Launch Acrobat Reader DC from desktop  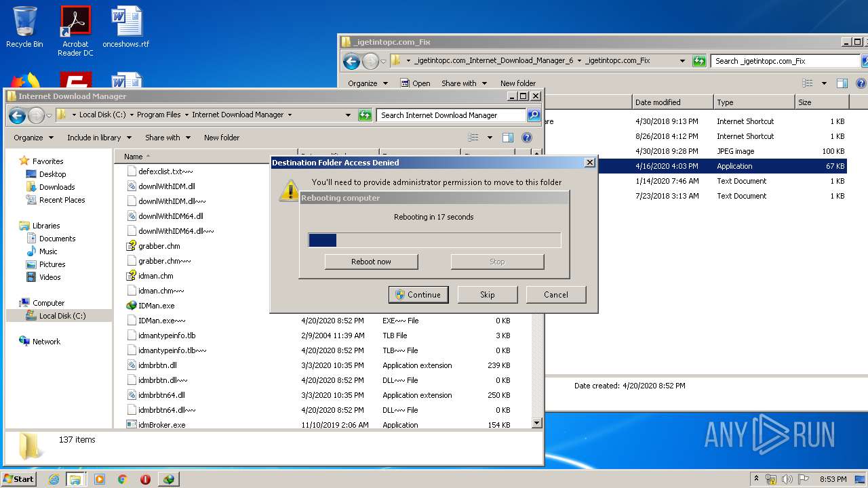click(75, 31)
